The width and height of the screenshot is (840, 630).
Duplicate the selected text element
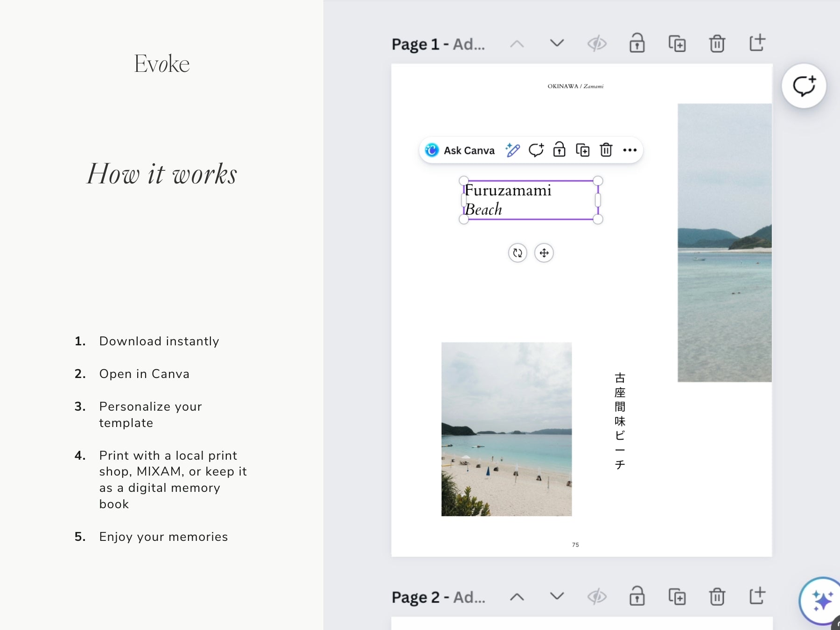pyautogui.click(x=582, y=150)
